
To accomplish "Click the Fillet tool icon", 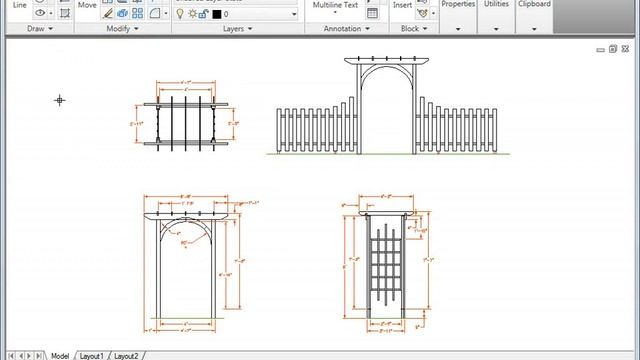I will tap(155, 13).
